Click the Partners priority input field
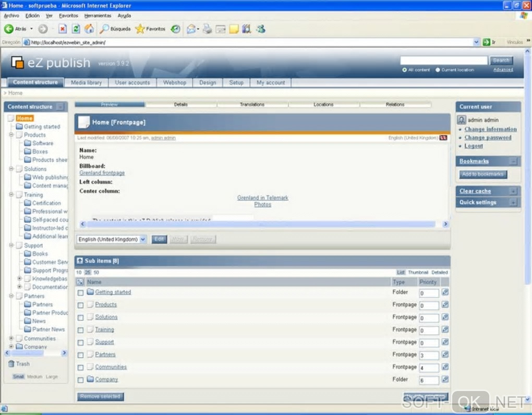This screenshot has height=415, width=532. coord(429,356)
